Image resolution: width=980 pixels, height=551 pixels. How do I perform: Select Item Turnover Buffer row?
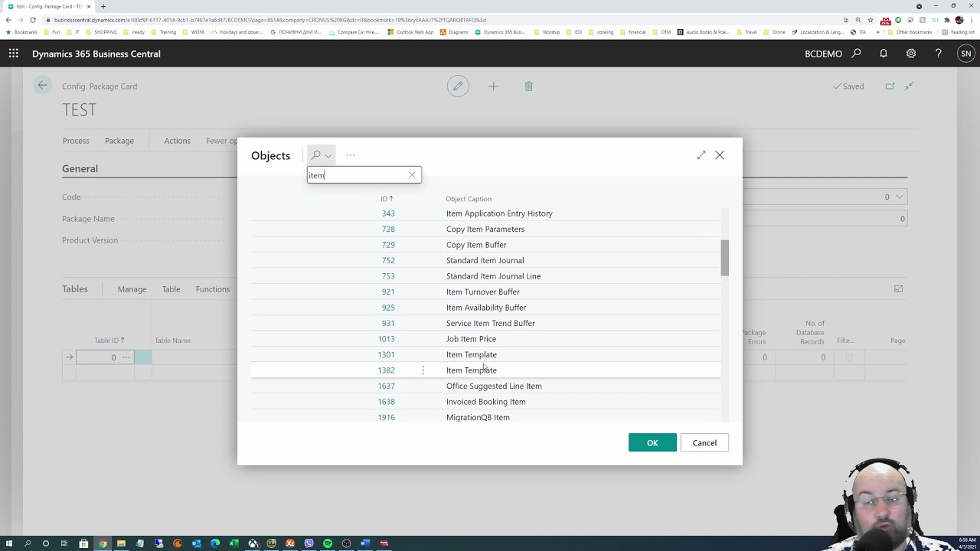pos(485,292)
